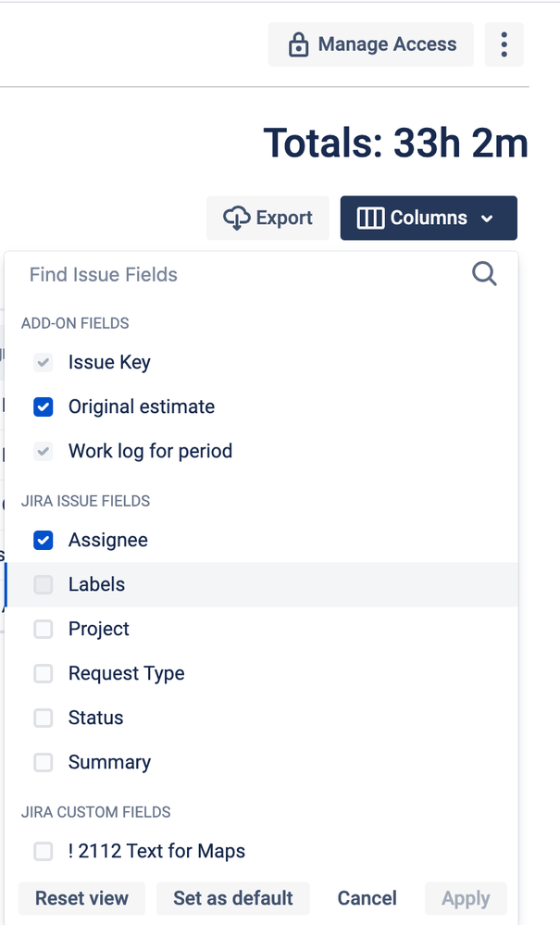
Task: Check the 2112 Text for Maps field
Action: [x=44, y=851]
